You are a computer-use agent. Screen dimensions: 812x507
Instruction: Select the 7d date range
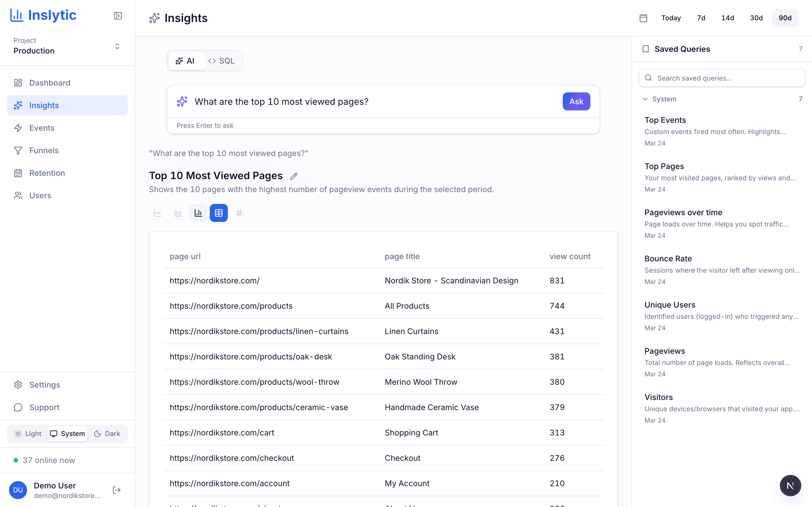click(x=701, y=18)
